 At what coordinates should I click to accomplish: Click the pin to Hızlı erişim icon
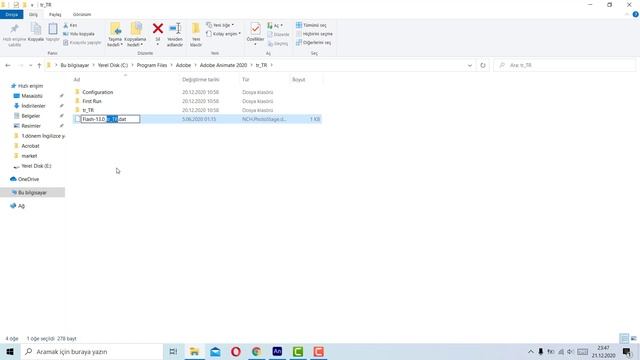coord(14,34)
